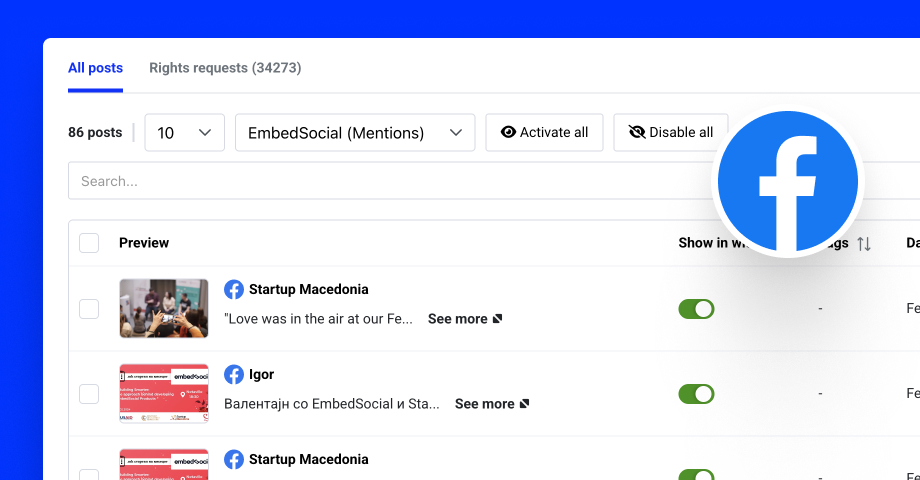Click the "Love was in the air at our Fe..." caption
920x480 pixels.
319,319
